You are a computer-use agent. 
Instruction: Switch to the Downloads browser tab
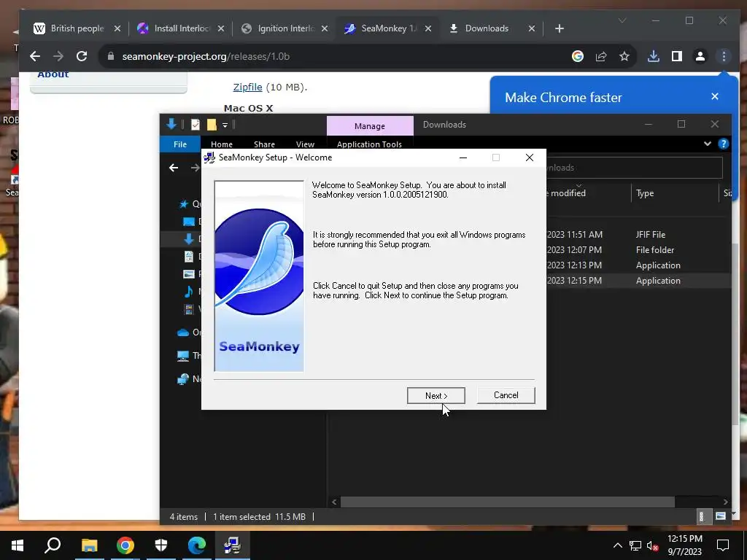(x=492, y=28)
